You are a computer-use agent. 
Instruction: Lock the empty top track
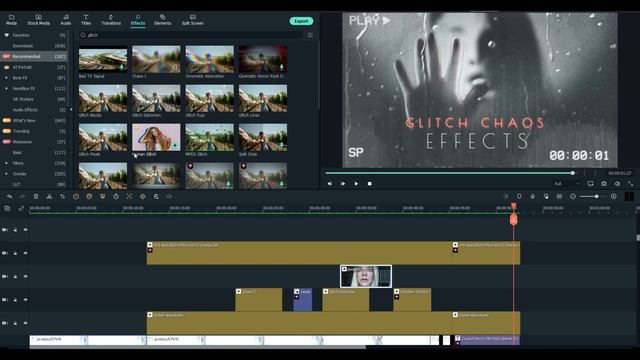tap(15, 230)
